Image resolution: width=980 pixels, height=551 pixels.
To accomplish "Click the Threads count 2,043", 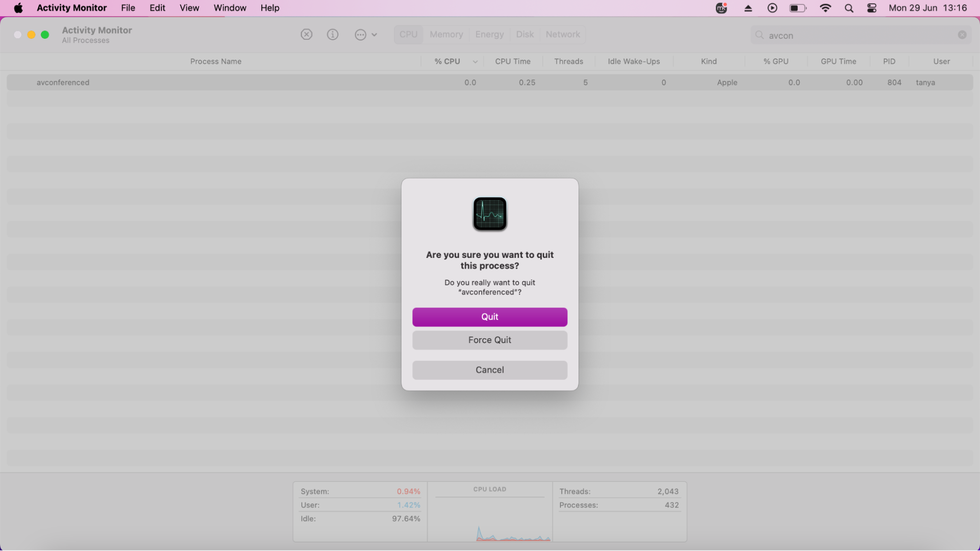I will click(x=668, y=491).
